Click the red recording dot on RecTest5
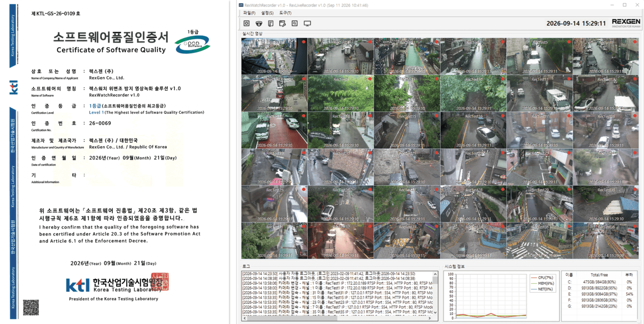This screenshot has width=644, height=324. click(x=568, y=42)
